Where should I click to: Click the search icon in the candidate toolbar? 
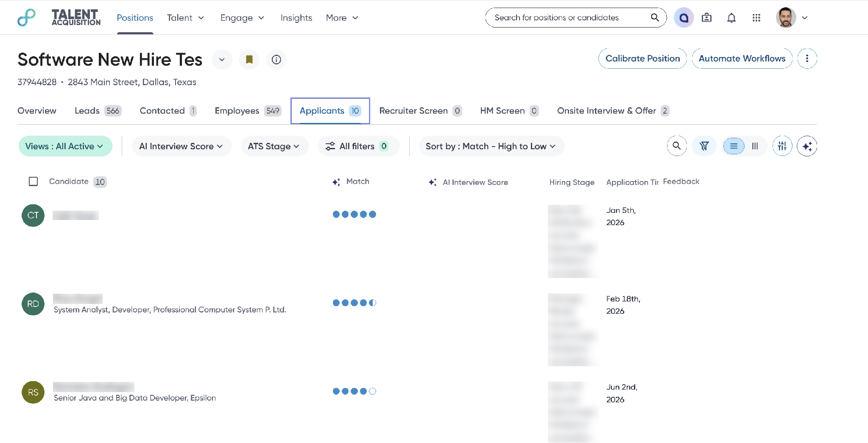coord(677,146)
